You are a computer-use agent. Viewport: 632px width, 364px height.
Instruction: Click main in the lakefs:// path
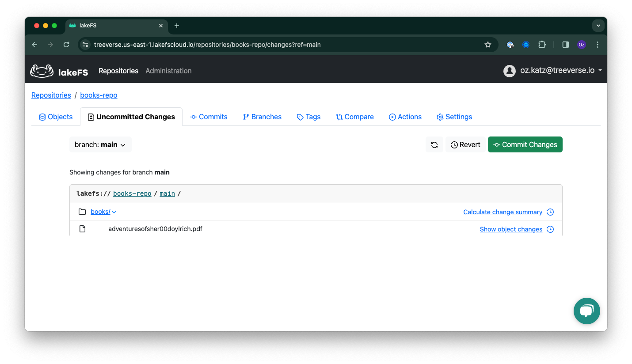pyautogui.click(x=167, y=193)
